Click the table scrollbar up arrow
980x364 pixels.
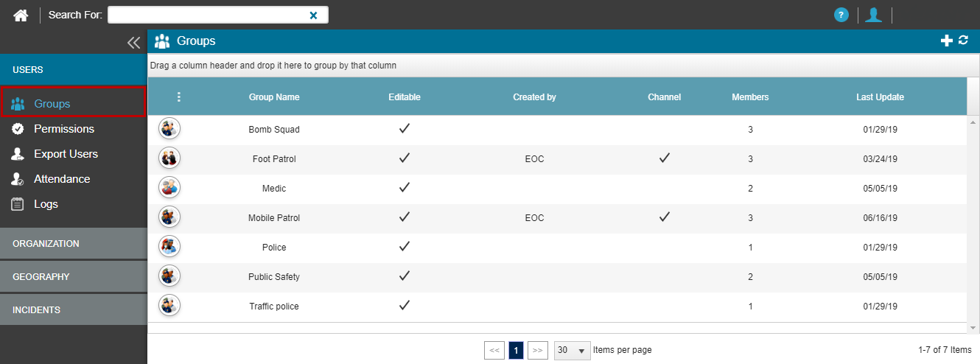point(973,122)
